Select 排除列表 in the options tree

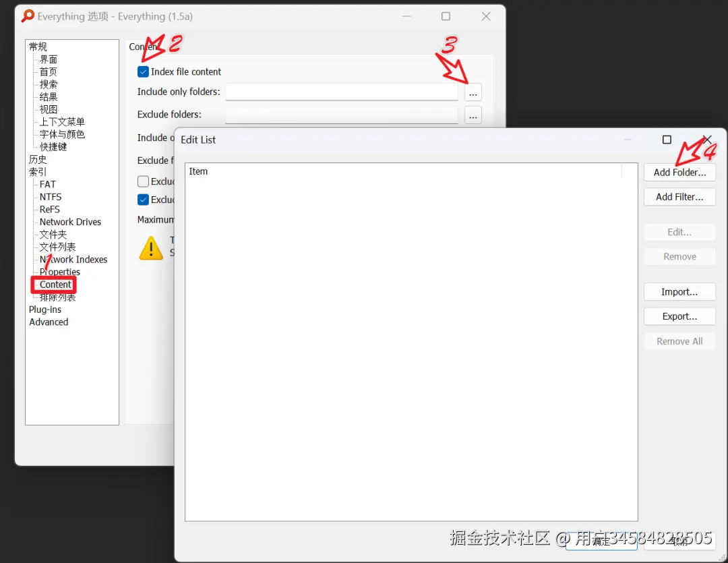coord(57,297)
